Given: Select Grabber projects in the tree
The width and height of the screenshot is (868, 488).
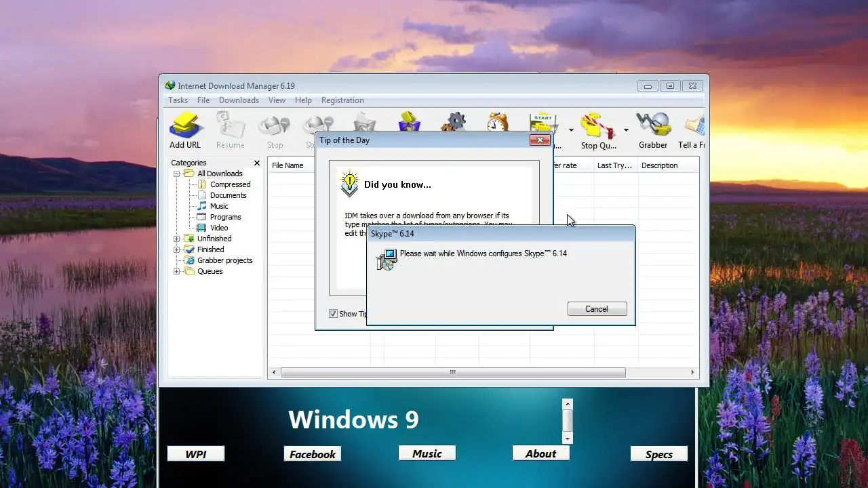Looking at the screenshot, I should tap(224, 260).
